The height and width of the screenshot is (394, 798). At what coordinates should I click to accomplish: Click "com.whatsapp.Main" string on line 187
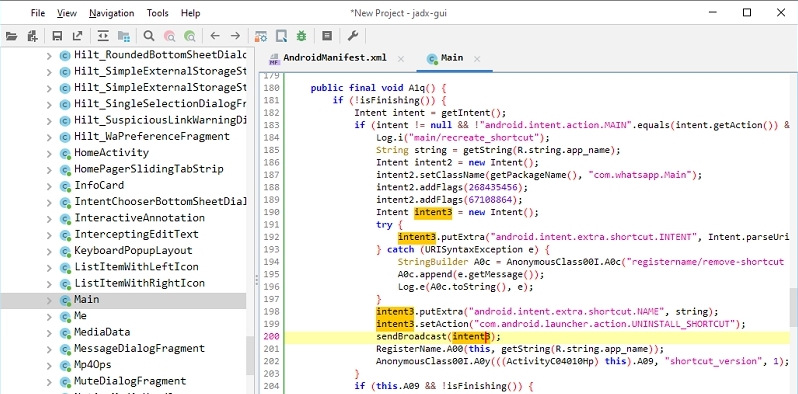click(642, 175)
